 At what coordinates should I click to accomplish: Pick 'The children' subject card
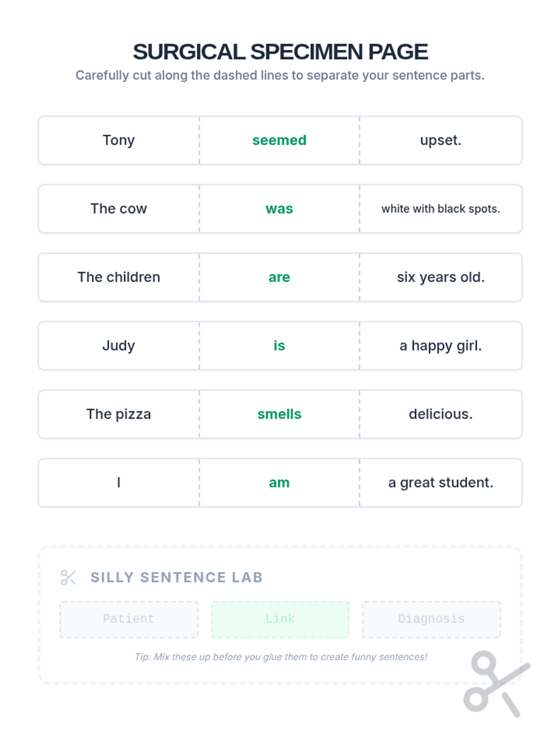coord(119,277)
